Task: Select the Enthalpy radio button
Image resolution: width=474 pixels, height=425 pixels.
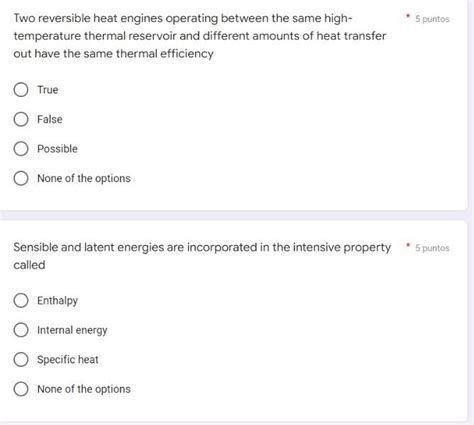Action: [21, 300]
